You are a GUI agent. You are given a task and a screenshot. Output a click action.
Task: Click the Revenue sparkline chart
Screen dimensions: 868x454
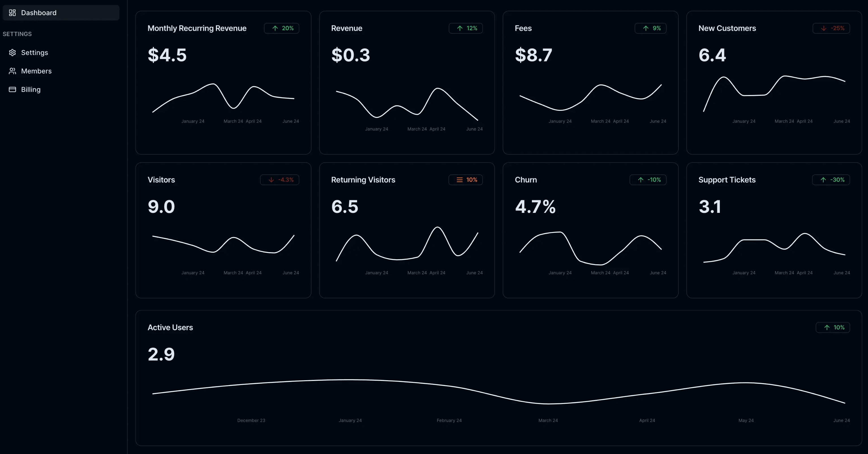(407, 104)
